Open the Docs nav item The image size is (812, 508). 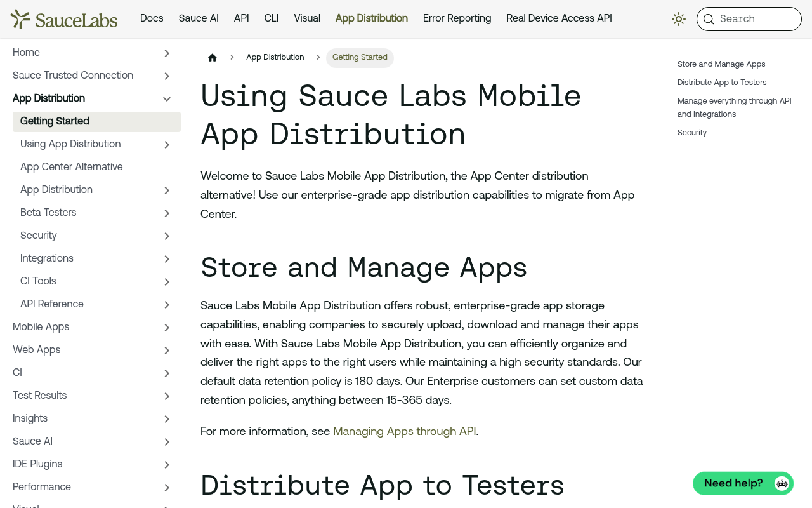pos(152,18)
